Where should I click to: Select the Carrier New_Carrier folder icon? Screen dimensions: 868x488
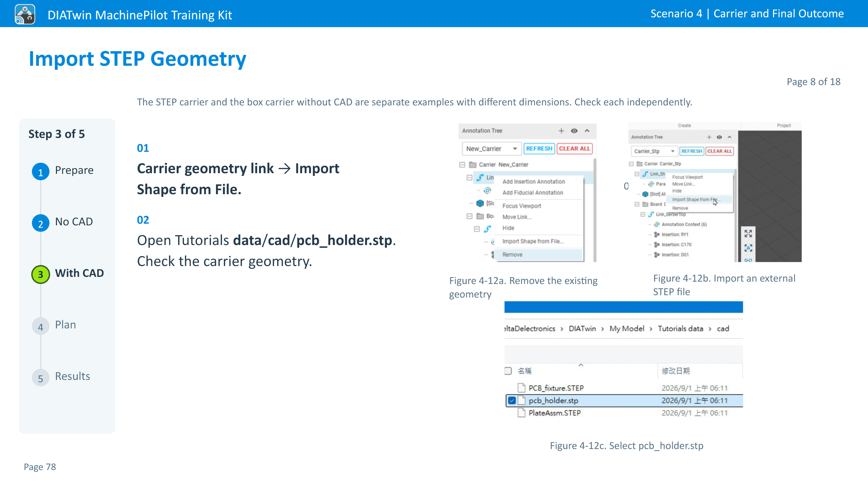click(x=473, y=165)
